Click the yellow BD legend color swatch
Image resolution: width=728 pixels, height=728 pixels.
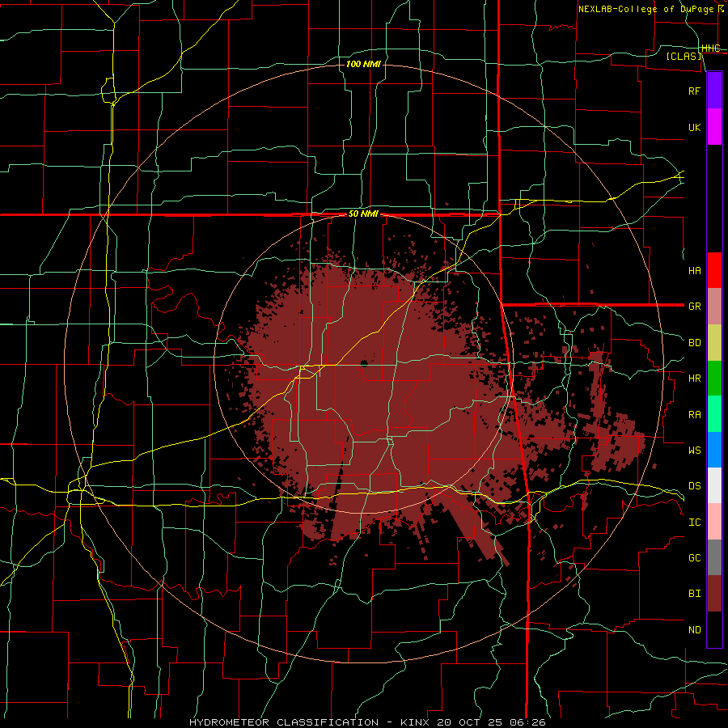(714, 343)
